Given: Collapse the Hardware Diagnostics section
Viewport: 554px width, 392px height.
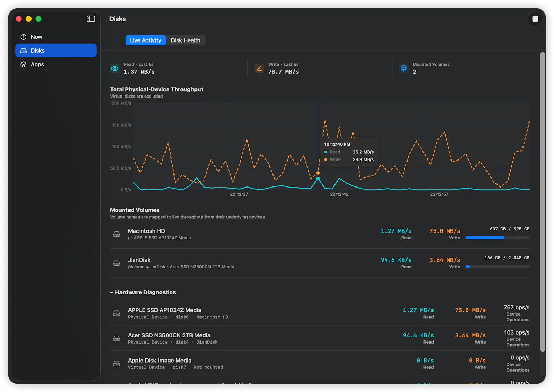Looking at the screenshot, I should 111,292.
